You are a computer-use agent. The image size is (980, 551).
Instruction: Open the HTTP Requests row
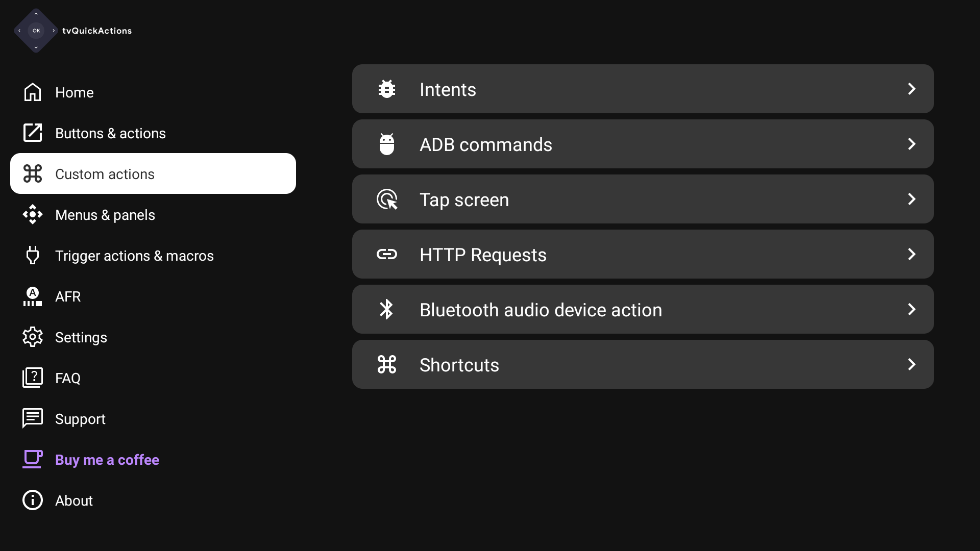643,254
